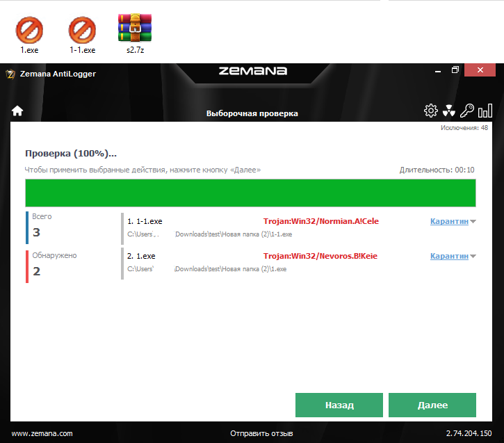Click the Далее button
The image size is (504, 443).
[432, 405]
